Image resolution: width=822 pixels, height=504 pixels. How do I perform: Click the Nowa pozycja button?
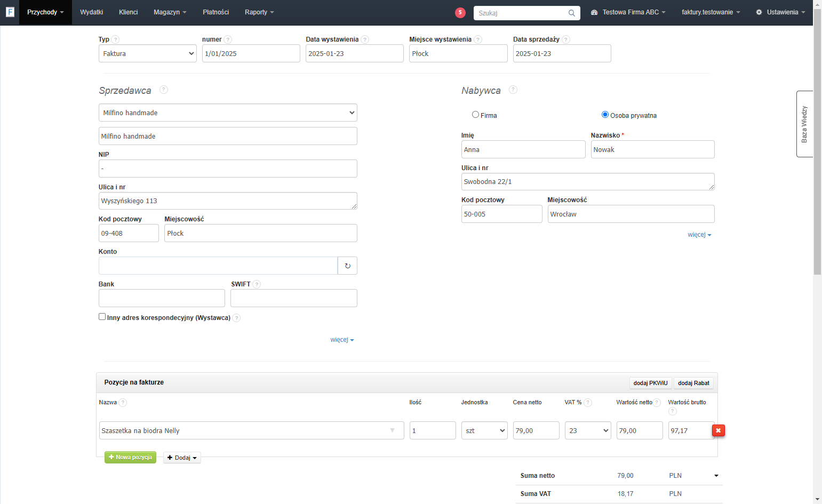[x=130, y=458]
